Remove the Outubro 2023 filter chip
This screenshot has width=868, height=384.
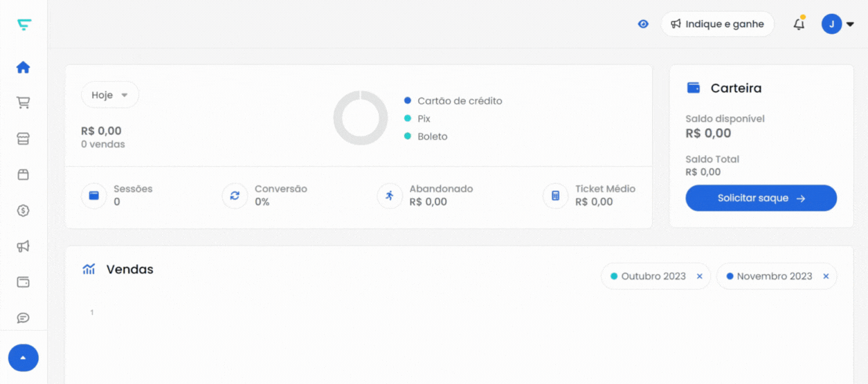click(699, 276)
